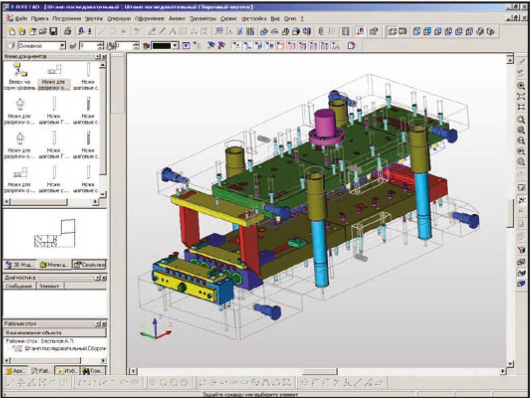532x398 pixels.
Task: Click the black color swatch in toolbar
Action: point(161,45)
